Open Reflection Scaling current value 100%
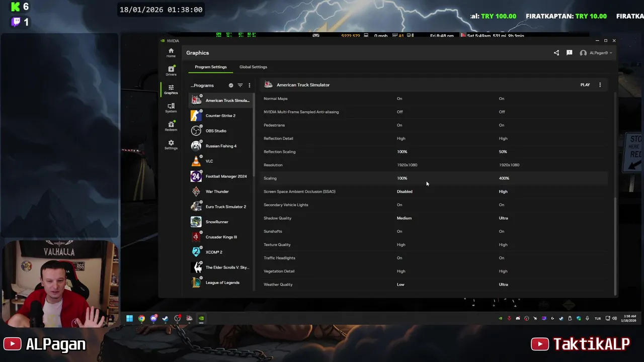The height and width of the screenshot is (362, 644). click(x=402, y=151)
